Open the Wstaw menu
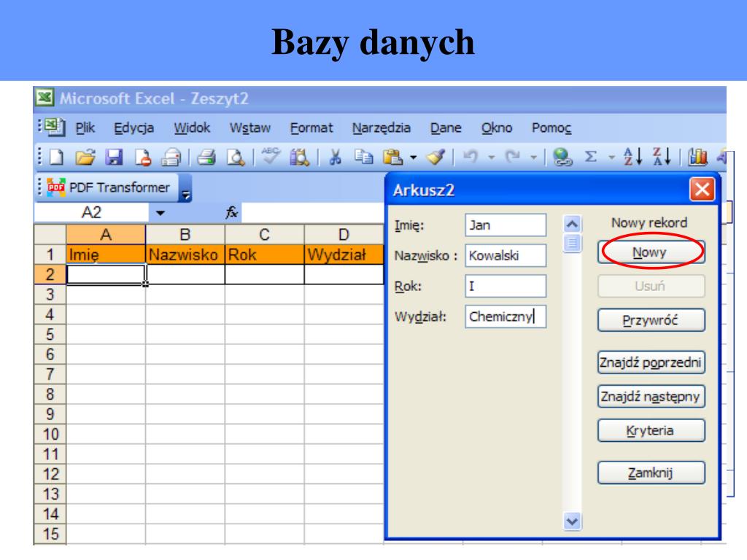Image resolution: width=747 pixels, height=560 pixels. 249,128
